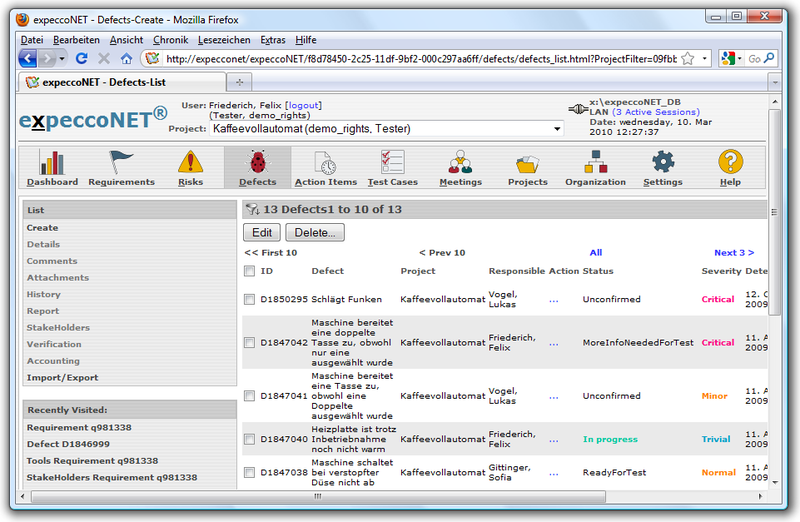The image size is (800, 522).
Task: Click the URL address field
Action: (x=421, y=59)
